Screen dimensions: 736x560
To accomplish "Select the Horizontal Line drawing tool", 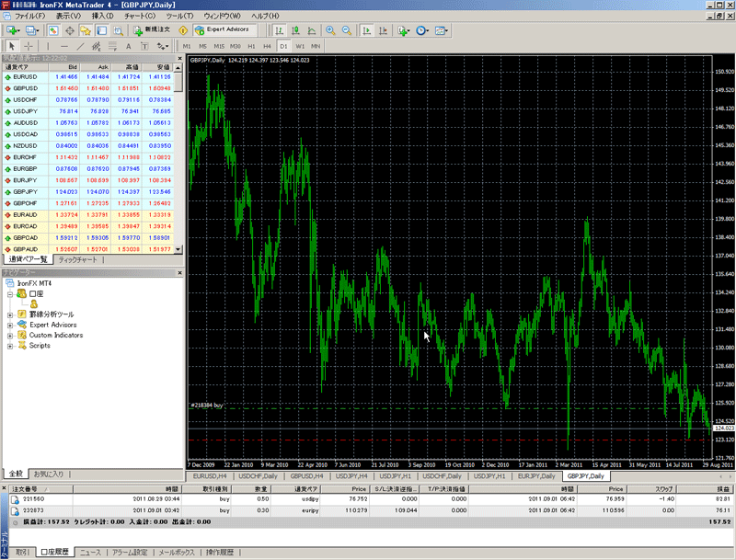I will pos(64,46).
